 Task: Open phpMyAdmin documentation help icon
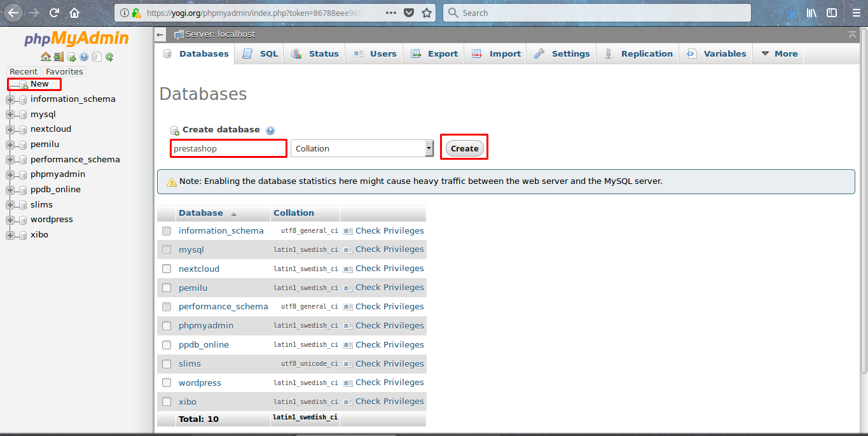[84, 57]
